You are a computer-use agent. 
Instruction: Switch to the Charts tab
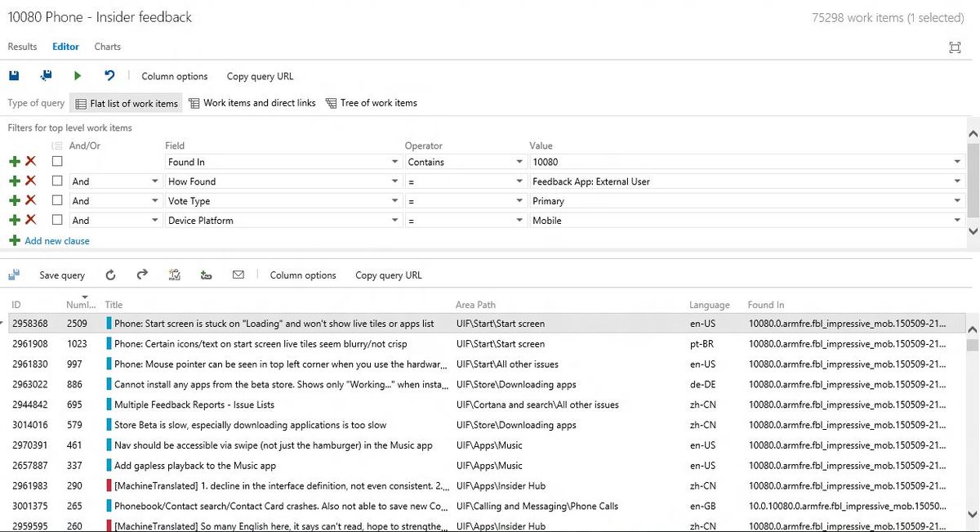(107, 47)
